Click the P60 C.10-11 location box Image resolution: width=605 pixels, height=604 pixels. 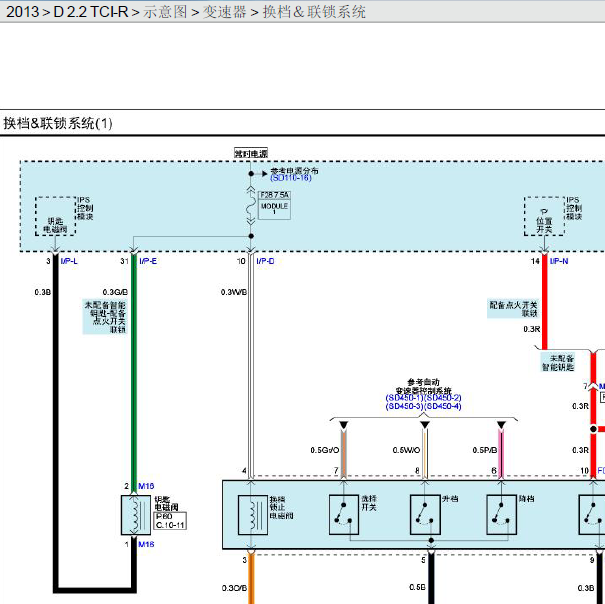[171, 521]
